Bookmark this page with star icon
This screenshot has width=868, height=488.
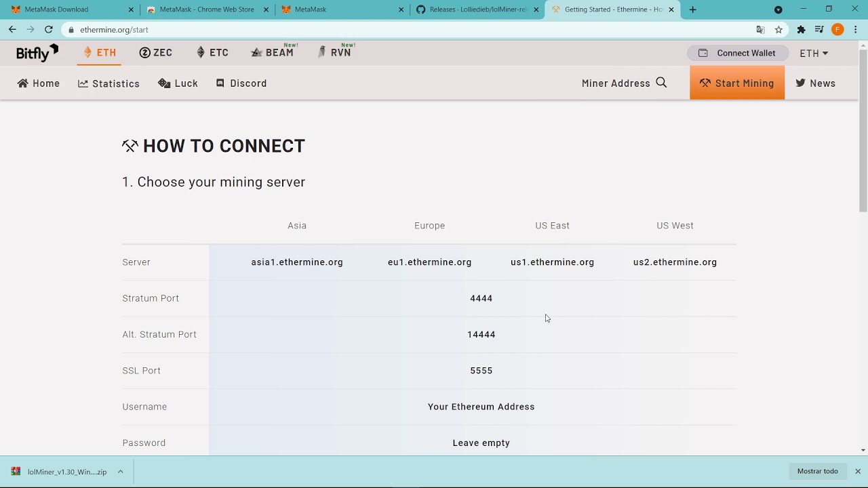tap(778, 30)
